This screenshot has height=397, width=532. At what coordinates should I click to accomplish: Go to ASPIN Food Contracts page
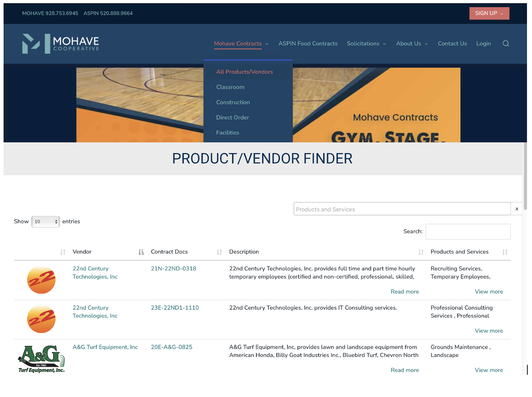click(308, 44)
